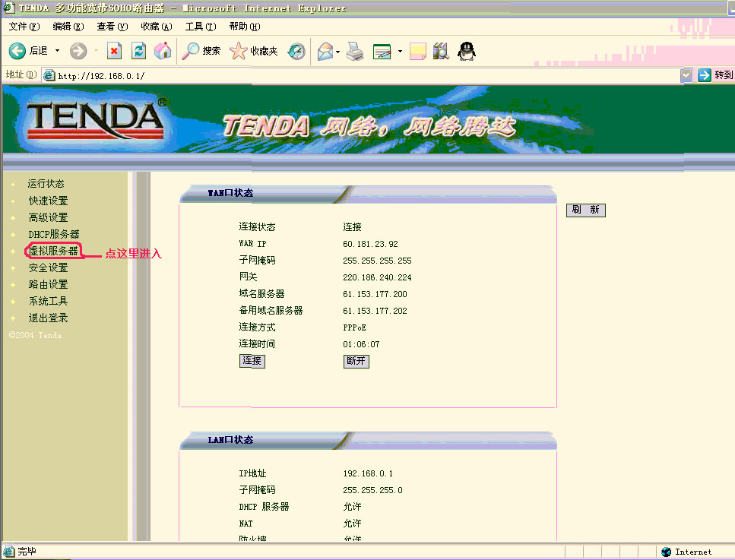The image size is (735, 560).
Task: Select 虚拟服务器 in the sidebar
Action: (53, 251)
